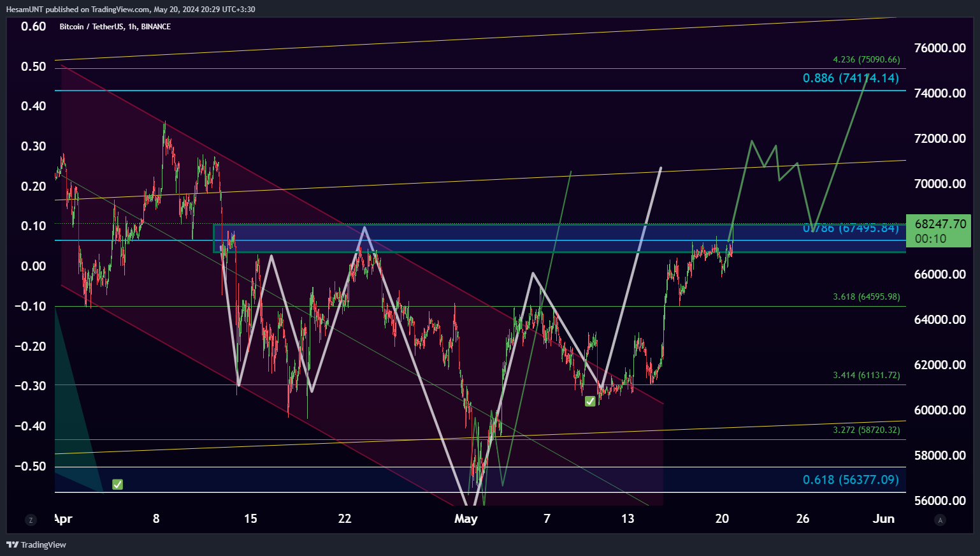Viewport: 980px width, 556px height.
Task: Open the TradingView logo link in footer
Action: click(36, 545)
